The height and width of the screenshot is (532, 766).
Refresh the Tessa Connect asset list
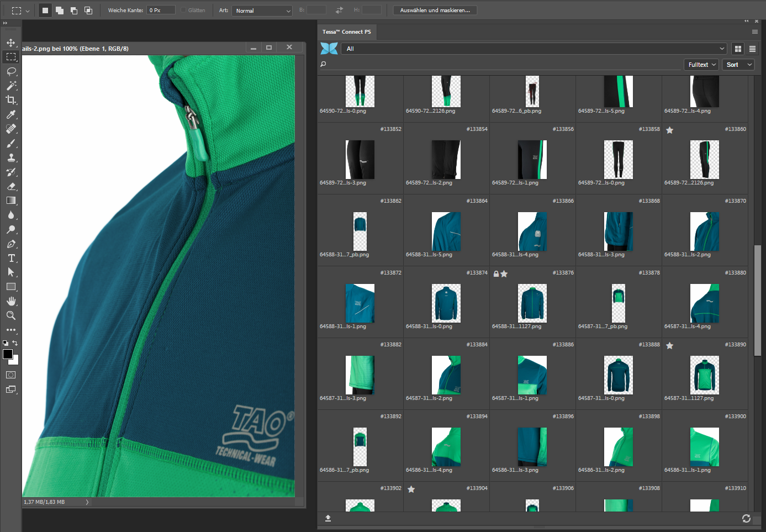pos(746,518)
